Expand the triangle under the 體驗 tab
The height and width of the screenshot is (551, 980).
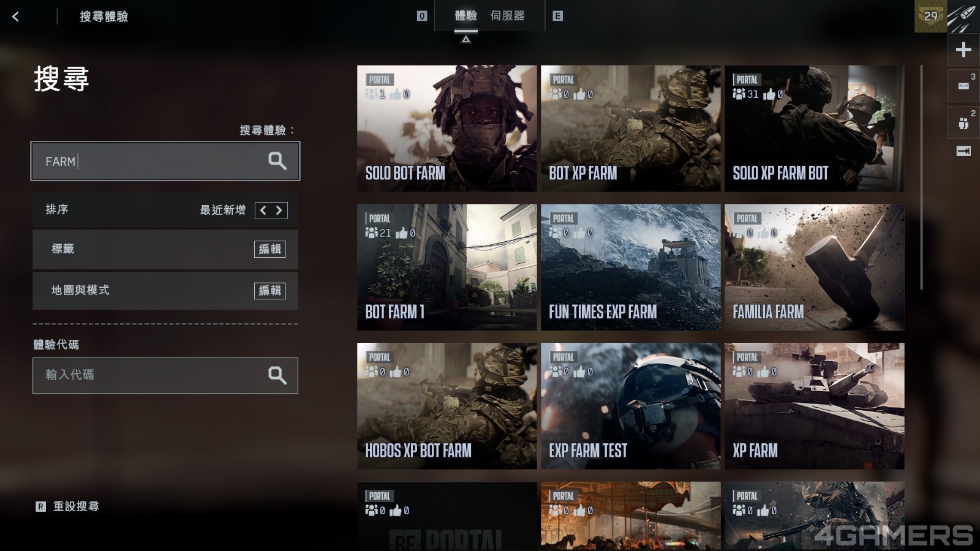point(466,39)
